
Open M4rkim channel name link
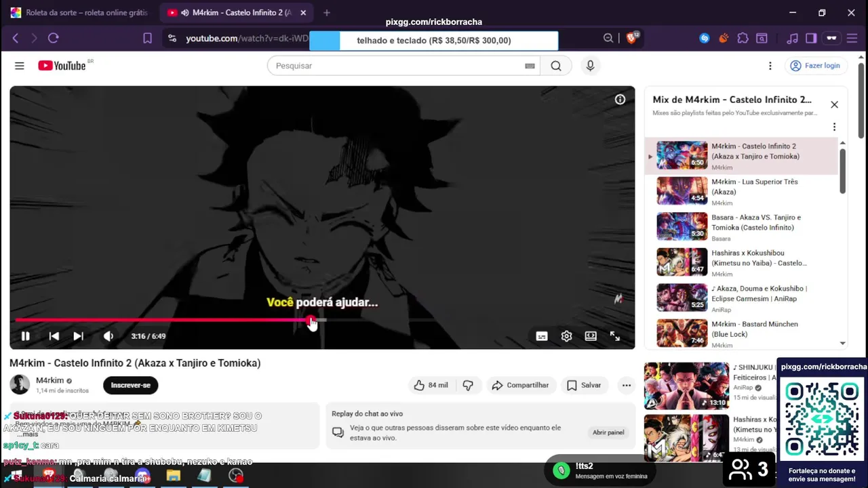coord(50,380)
